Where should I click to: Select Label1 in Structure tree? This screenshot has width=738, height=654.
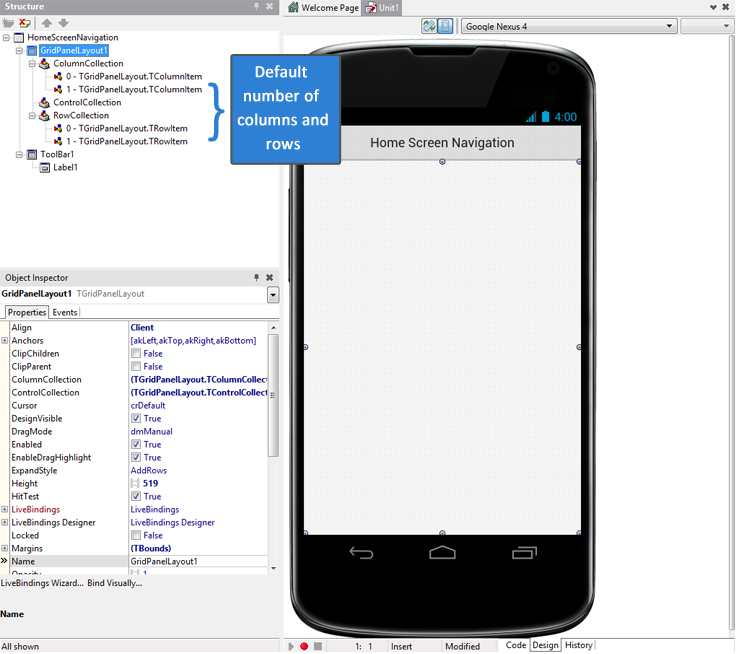tap(65, 167)
